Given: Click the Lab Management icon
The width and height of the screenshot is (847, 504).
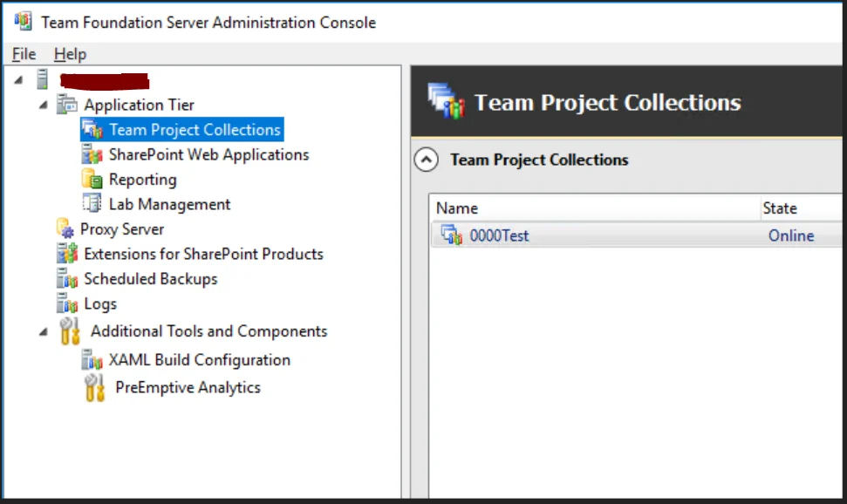Looking at the screenshot, I should pyautogui.click(x=92, y=204).
